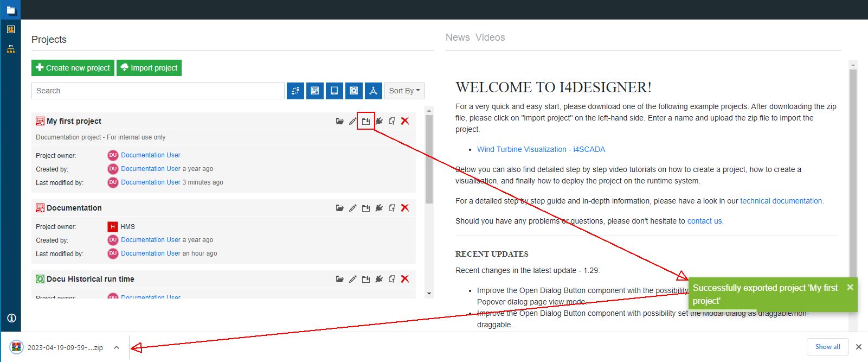Expand the downloaded zip options chevron

(117, 347)
